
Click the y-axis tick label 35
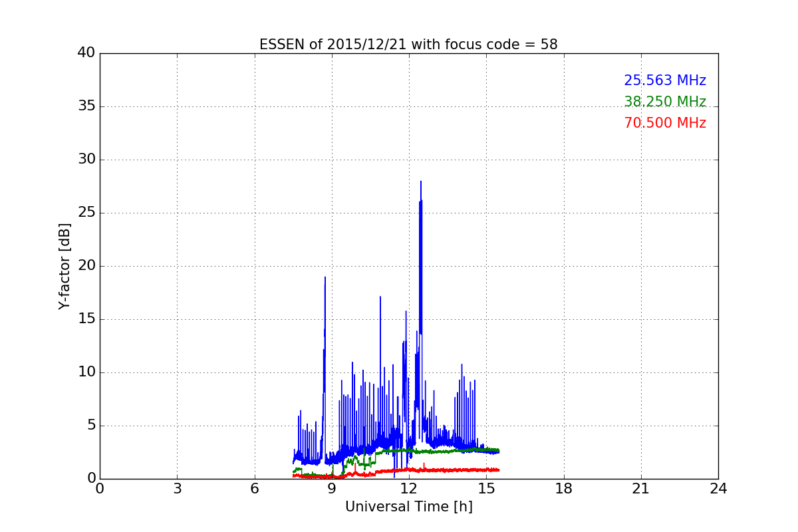click(x=86, y=106)
